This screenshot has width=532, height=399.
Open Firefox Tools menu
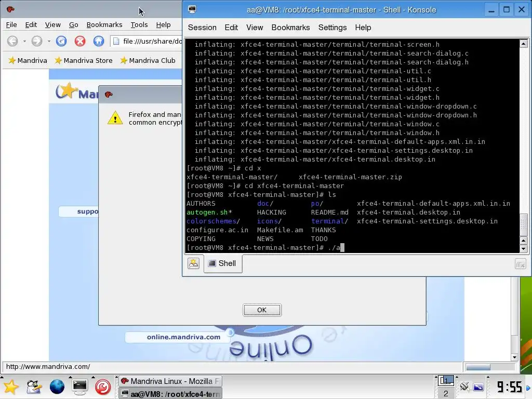(x=139, y=25)
